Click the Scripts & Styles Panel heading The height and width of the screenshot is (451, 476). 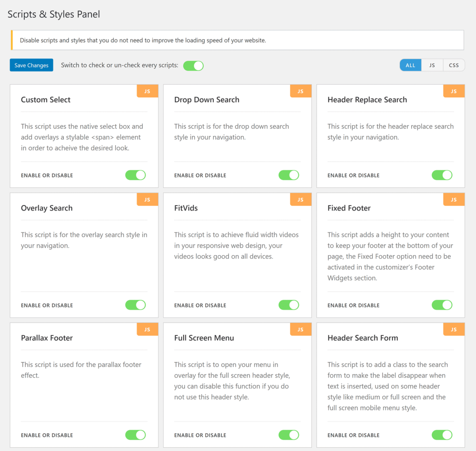(x=54, y=14)
